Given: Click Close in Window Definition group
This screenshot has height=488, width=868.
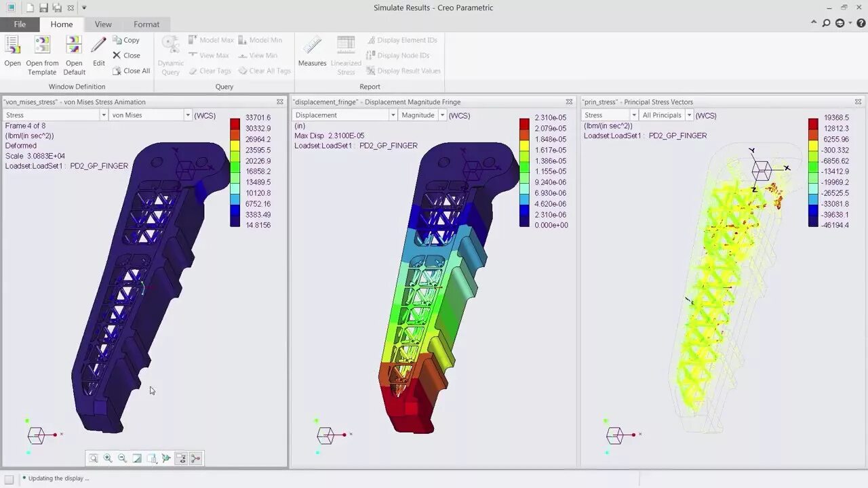Looking at the screenshot, I should (x=126, y=56).
